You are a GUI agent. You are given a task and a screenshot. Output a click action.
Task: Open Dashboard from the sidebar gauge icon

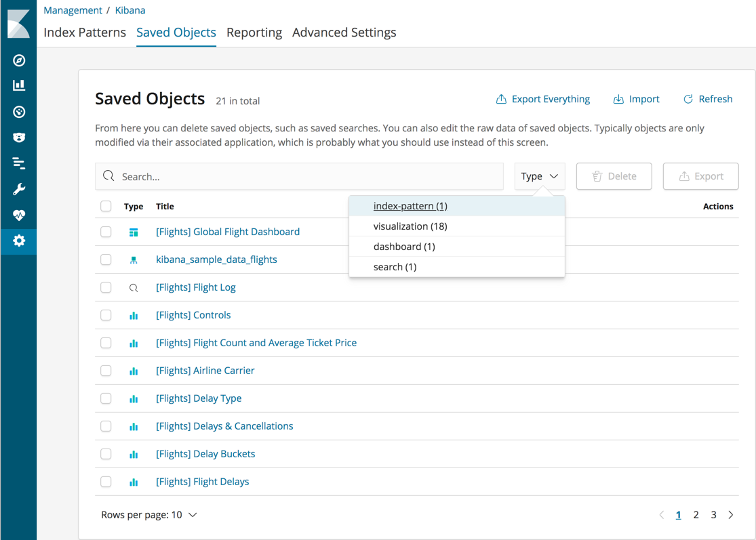19,112
